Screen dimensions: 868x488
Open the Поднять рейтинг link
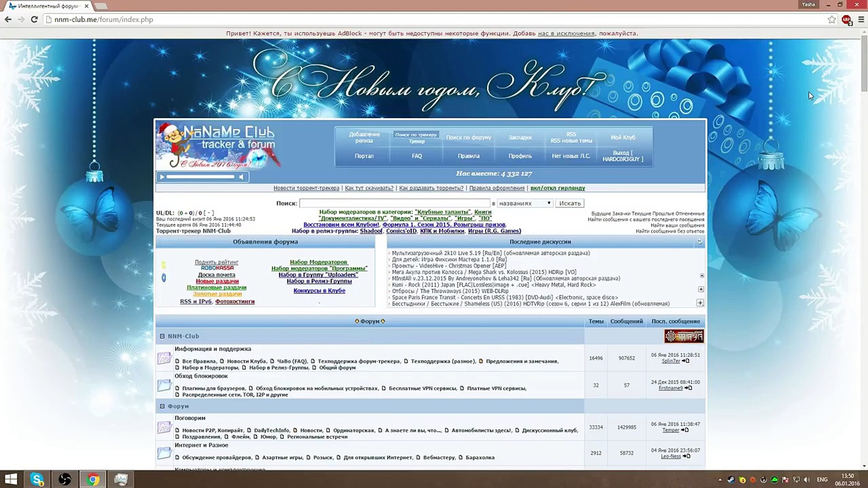(217, 262)
